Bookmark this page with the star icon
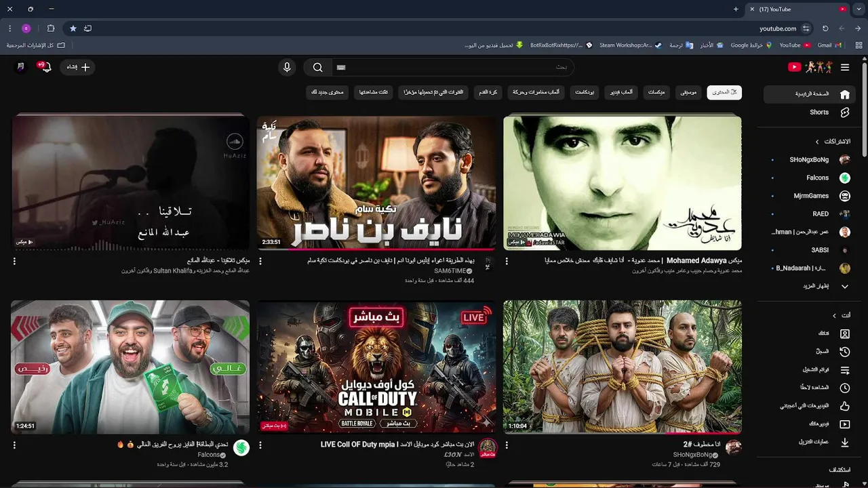868x488 pixels. [73, 28]
